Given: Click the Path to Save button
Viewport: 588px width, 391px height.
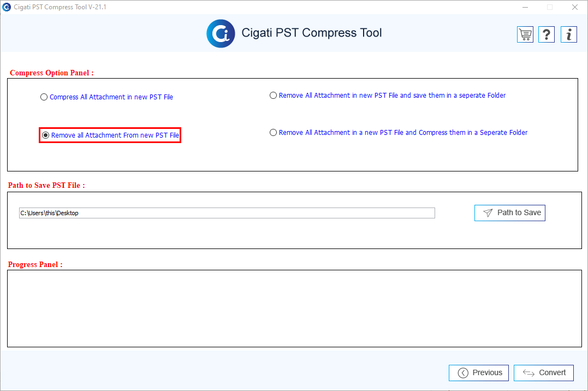Looking at the screenshot, I should pyautogui.click(x=509, y=213).
